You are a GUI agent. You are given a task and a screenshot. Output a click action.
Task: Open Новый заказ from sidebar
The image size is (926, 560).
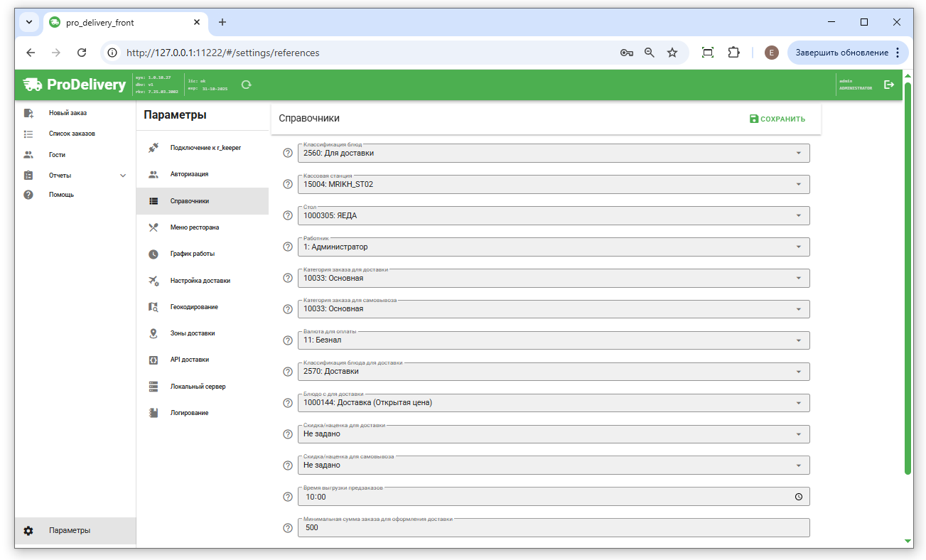point(68,113)
